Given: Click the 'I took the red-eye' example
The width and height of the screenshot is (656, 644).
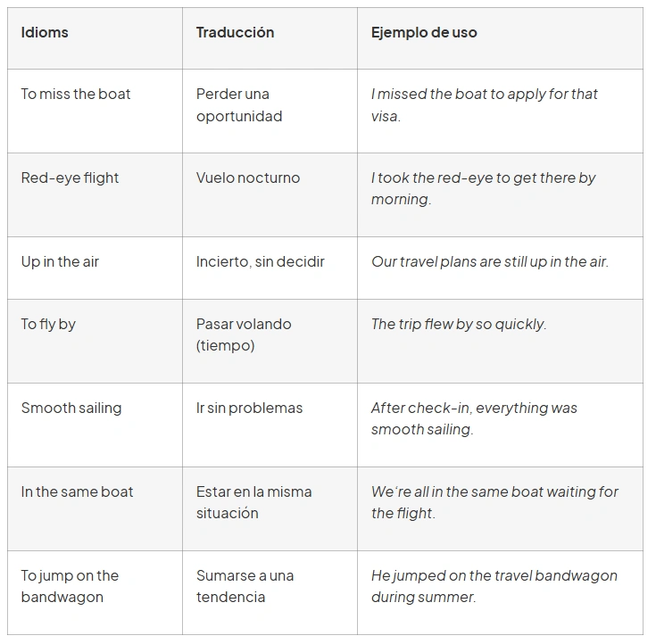Looking at the screenshot, I should click(483, 188).
